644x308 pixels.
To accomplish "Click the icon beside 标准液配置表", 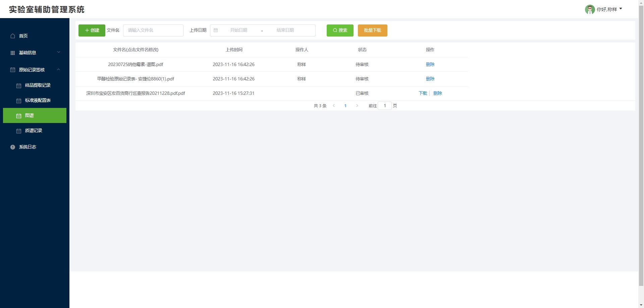I will 19,101.
